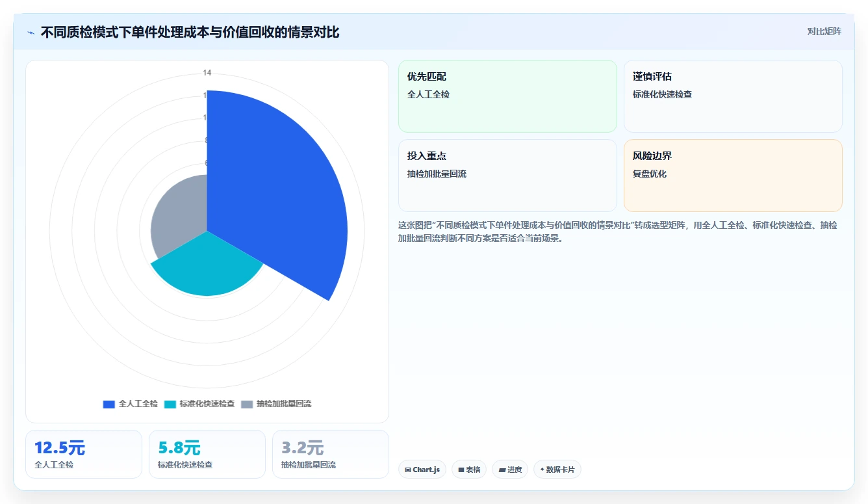868x504 pixels.
Task: Open the 优先匹配 matrix card
Action: [507, 96]
